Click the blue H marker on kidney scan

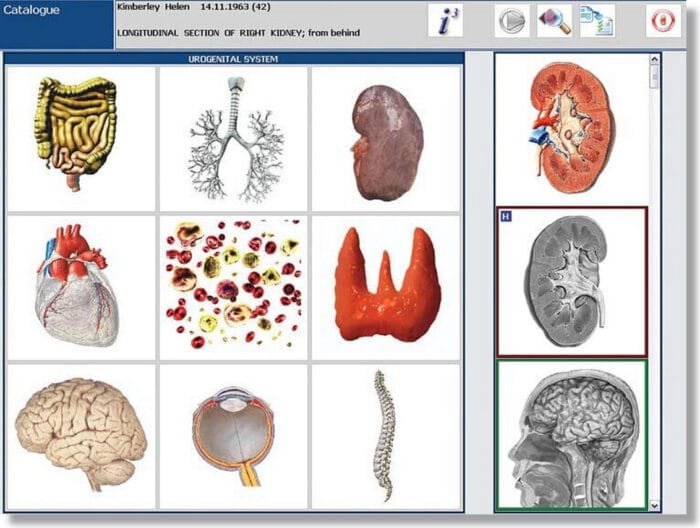coord(506,218)
